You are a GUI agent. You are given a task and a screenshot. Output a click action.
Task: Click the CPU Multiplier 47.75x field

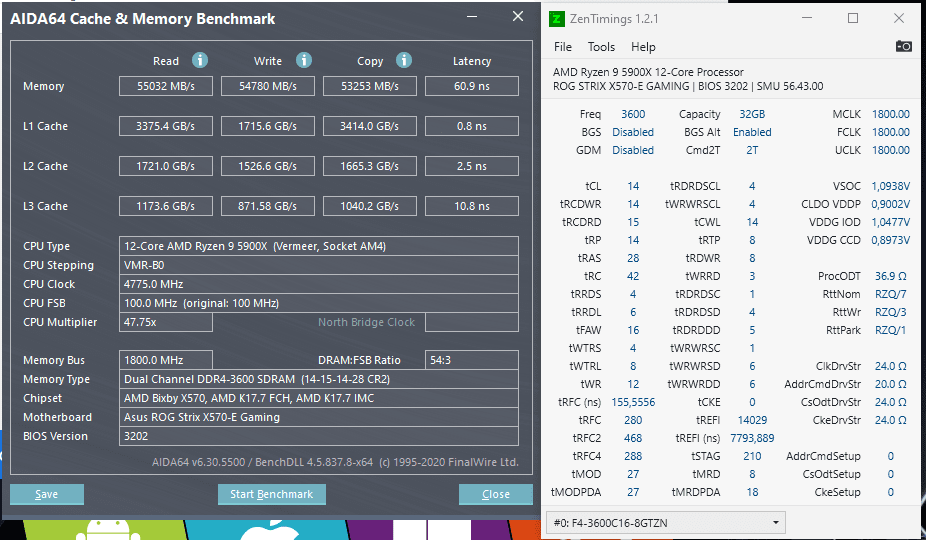point(166,322)
